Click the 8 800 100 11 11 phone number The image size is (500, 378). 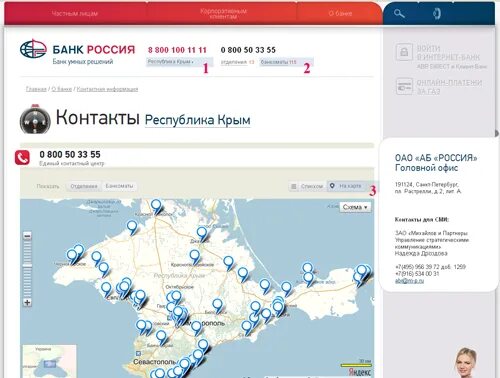click(x=177, y=50)
